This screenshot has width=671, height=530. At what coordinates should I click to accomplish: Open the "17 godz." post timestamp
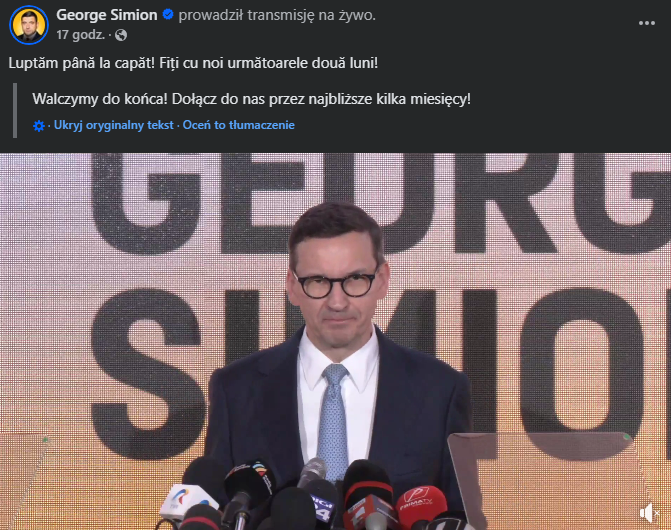(80, 35)
